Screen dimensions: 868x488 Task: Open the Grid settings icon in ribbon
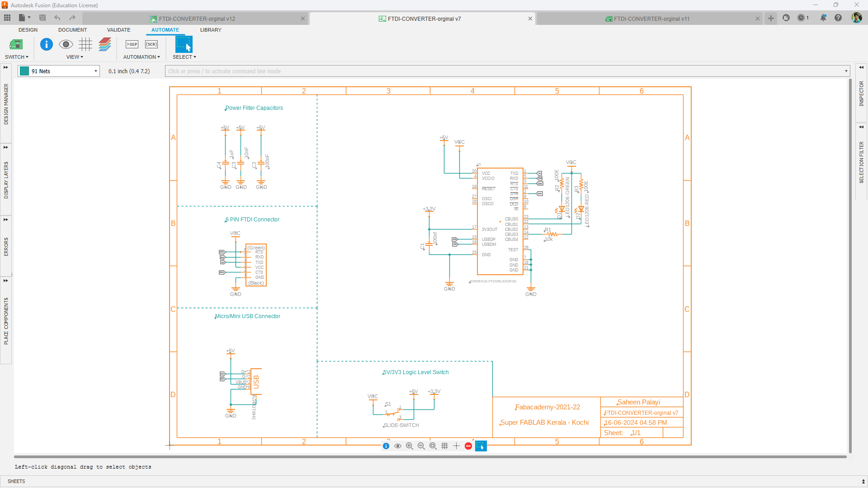click(85, 44)
